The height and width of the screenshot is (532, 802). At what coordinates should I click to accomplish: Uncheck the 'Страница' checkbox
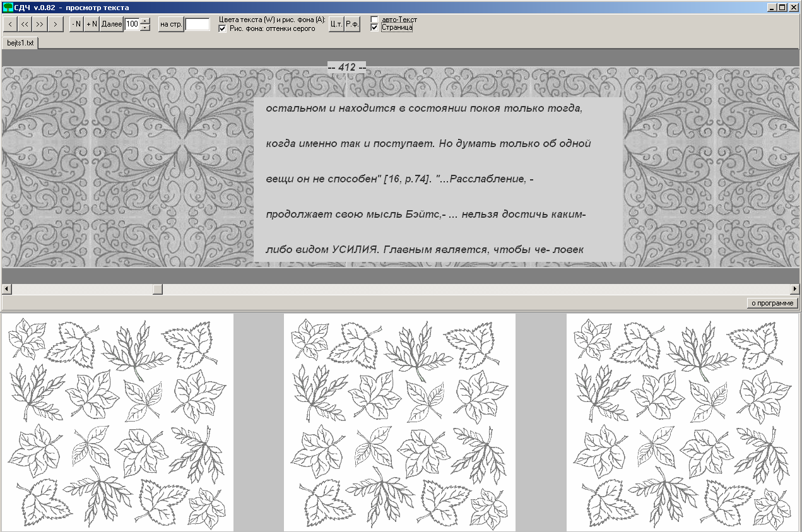tap(374, 28)
